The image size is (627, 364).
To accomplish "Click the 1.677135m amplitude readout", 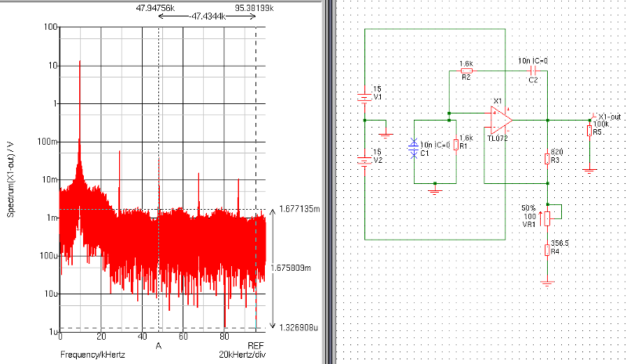I will coord(299,209).
